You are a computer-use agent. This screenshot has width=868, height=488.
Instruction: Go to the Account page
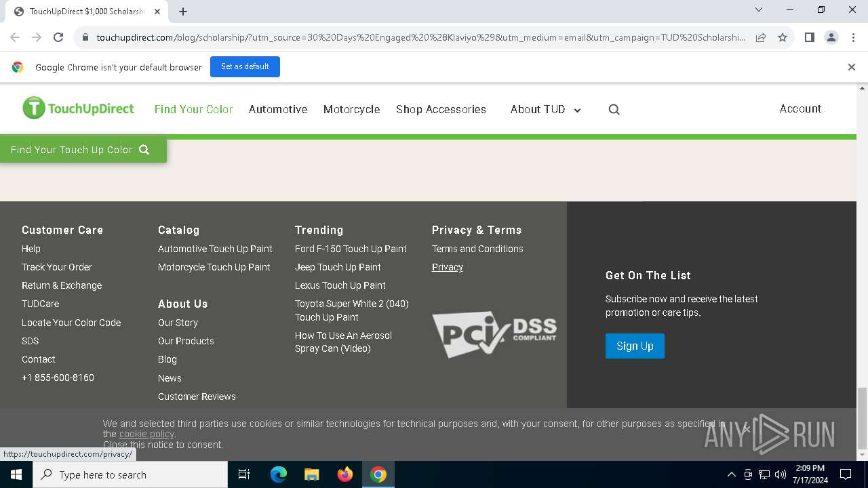[x=800, y=108]
